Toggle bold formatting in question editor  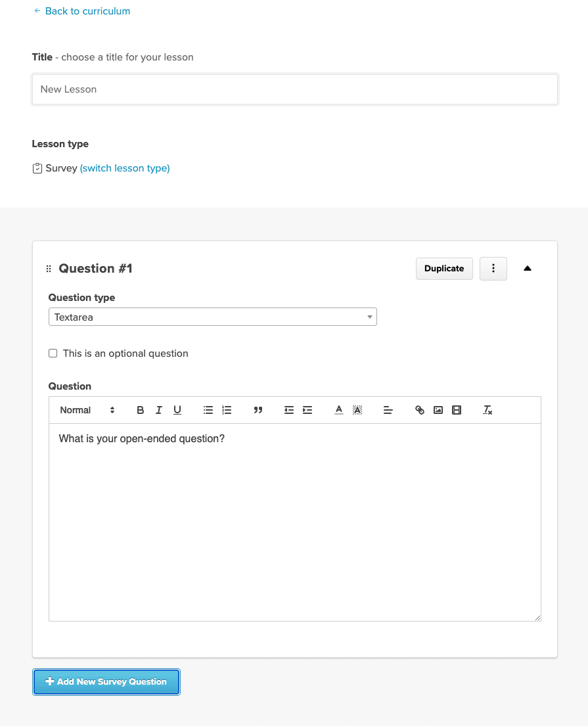click(141, 410)
